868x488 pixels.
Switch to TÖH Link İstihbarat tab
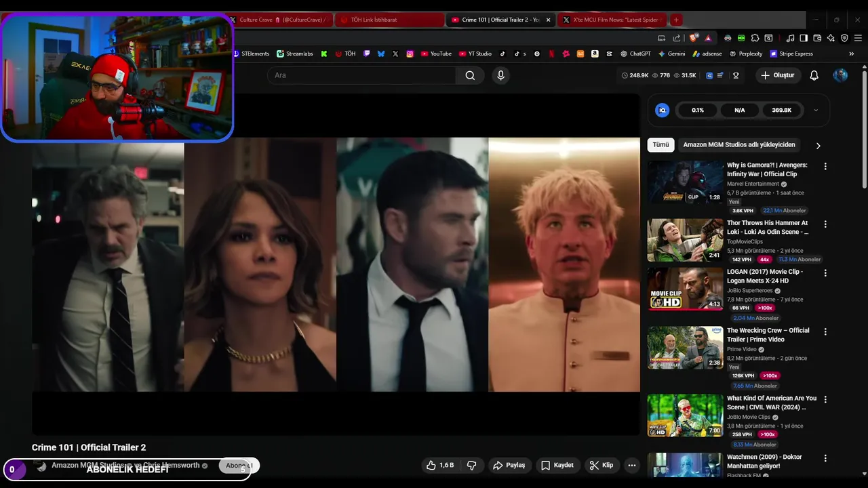pos(389,20)
